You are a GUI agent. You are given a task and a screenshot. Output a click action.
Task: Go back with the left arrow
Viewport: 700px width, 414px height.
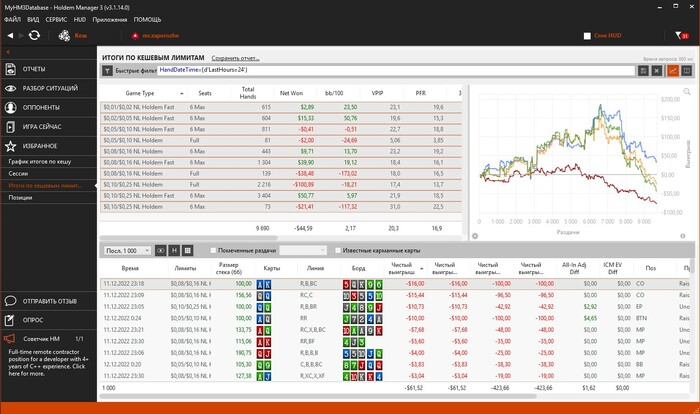tap(10, 35)
